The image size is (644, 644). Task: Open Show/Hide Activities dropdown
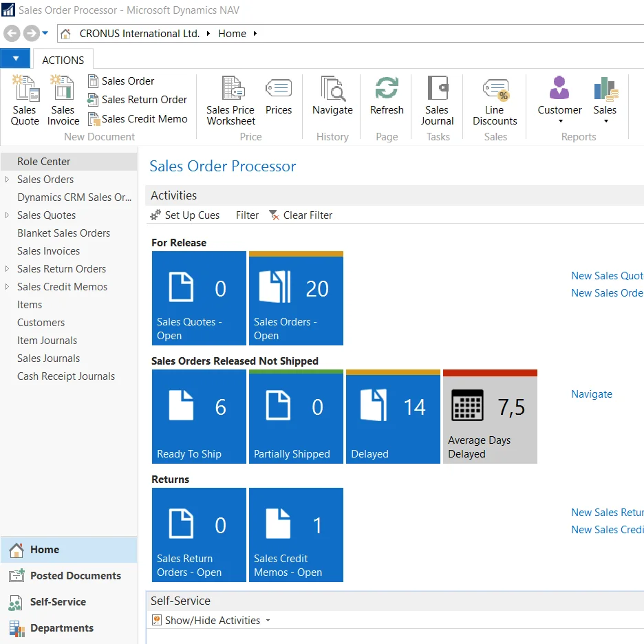point(211,620)
